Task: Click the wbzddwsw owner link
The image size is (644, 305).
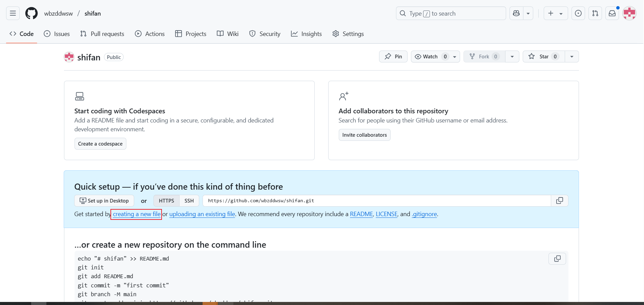Action: coord(59,14)
